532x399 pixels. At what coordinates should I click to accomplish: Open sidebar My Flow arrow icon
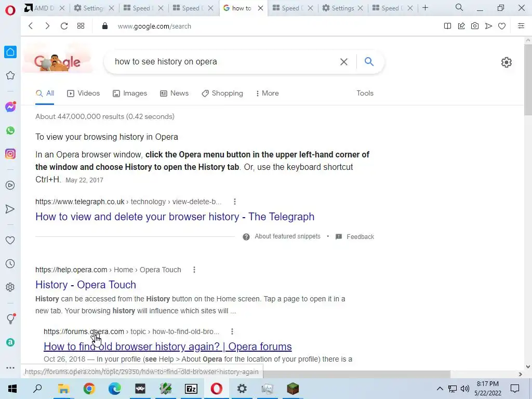click(x=10, y=209)
